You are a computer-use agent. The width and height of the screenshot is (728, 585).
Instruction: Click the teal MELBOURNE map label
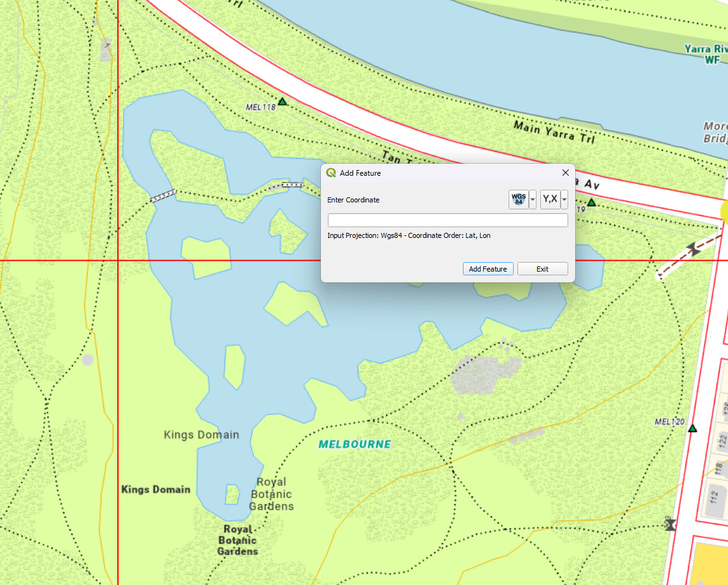(354, 444)
